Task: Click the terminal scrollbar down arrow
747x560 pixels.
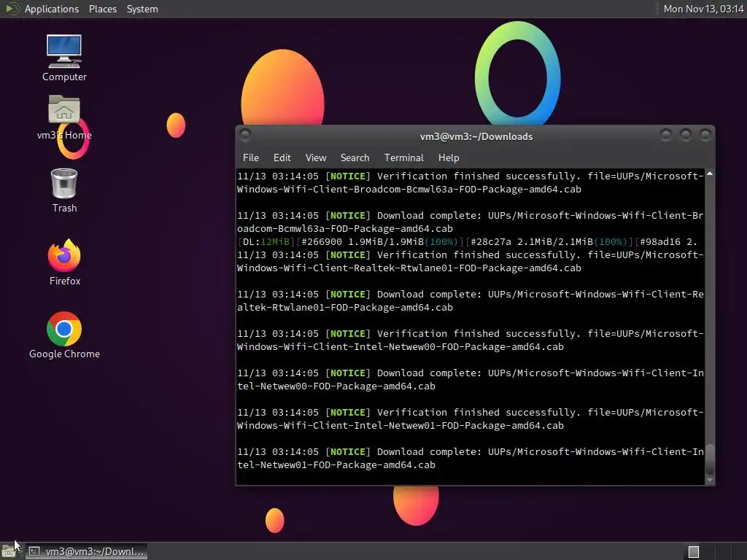Action: [710, 480]
